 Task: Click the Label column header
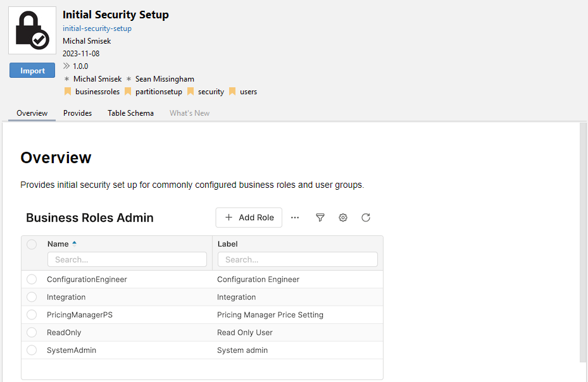pyautogui.click(x=228, y=244)
